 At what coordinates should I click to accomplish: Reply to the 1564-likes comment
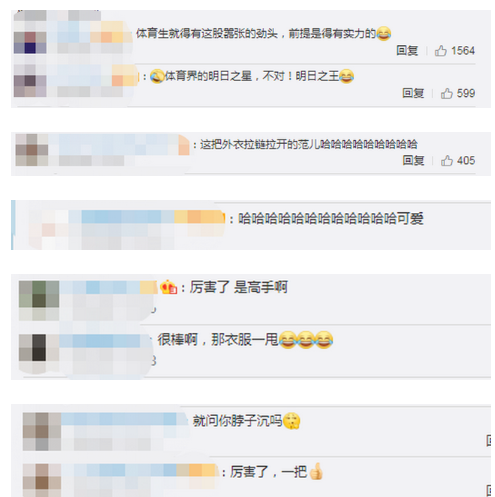[407, 51]
